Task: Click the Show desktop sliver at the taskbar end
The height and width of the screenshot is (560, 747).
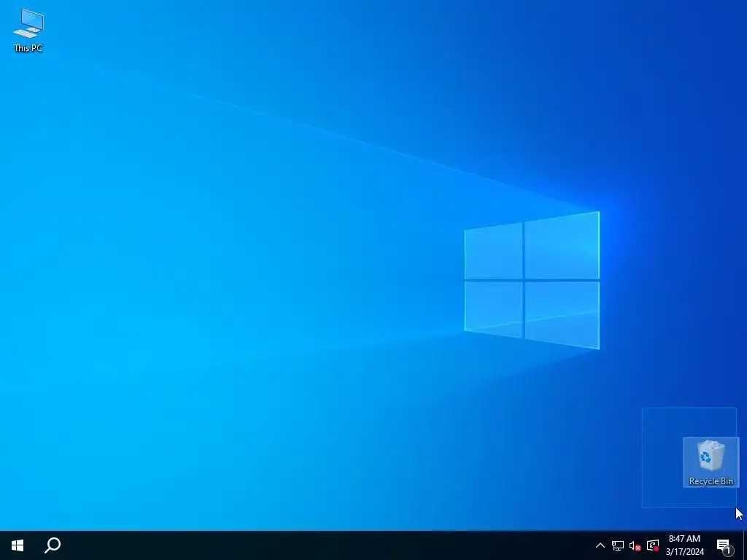Action: [x=745, y=545]
